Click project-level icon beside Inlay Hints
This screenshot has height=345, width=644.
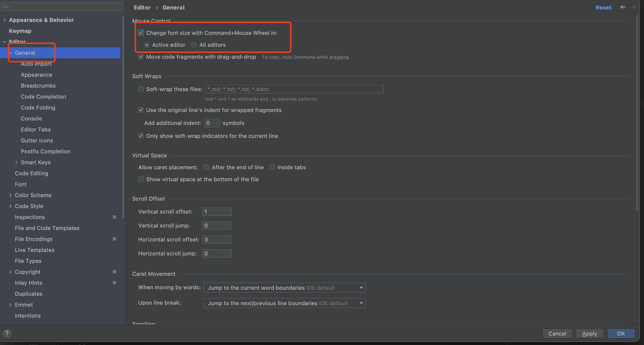point(114,283)
